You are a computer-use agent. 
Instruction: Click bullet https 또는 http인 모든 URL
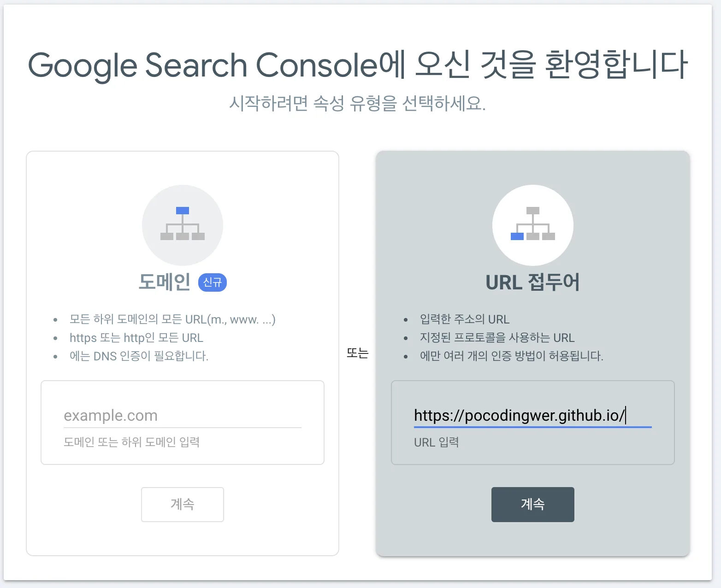(136, 338)
